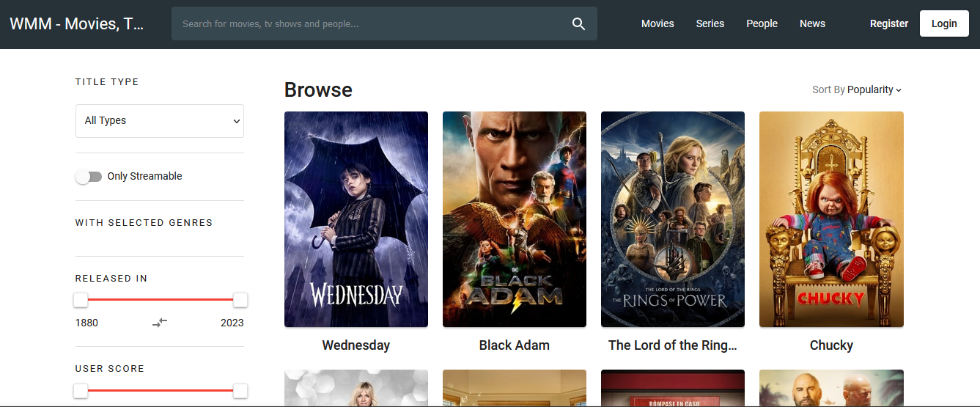The height and width of the screenshot is (407, 980).
Task: Go to the Series section
Action: (x=710, y=23)
